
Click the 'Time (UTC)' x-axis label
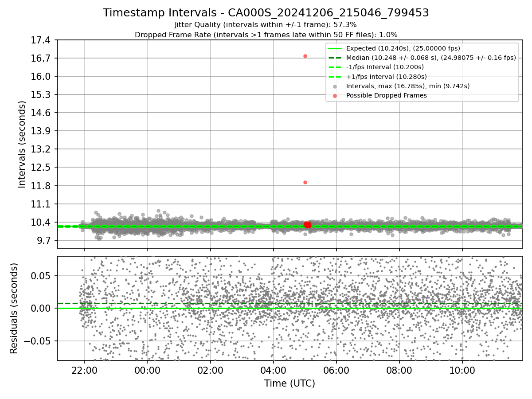(x=289, y=383)
